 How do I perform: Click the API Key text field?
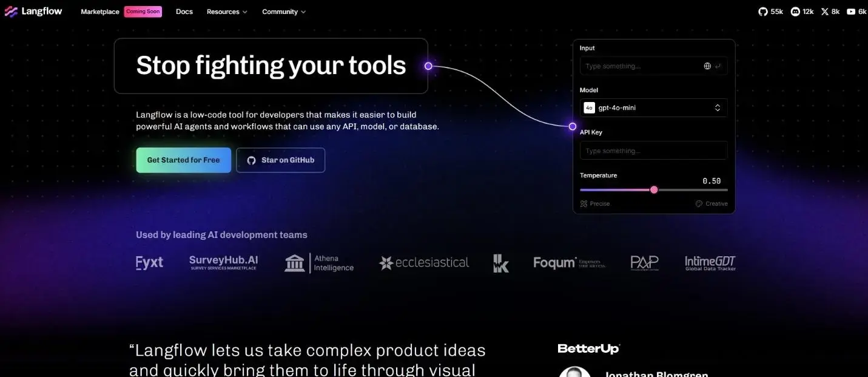tap(653, 151)
